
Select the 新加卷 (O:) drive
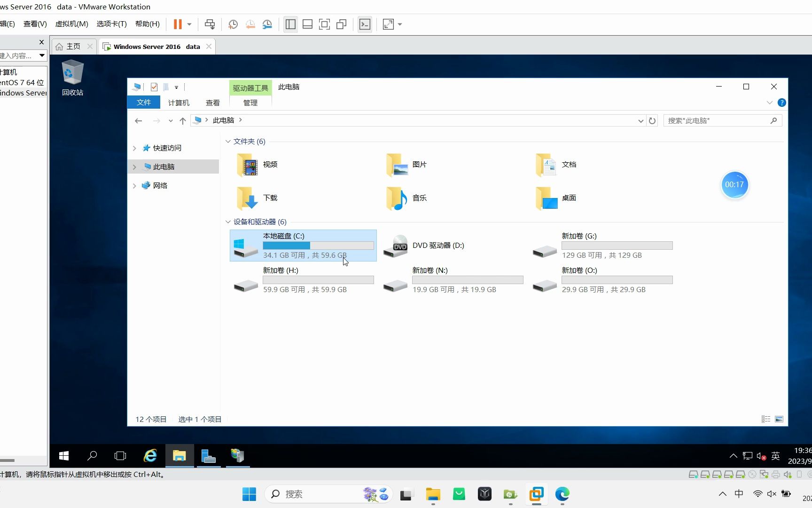[602, 280]
